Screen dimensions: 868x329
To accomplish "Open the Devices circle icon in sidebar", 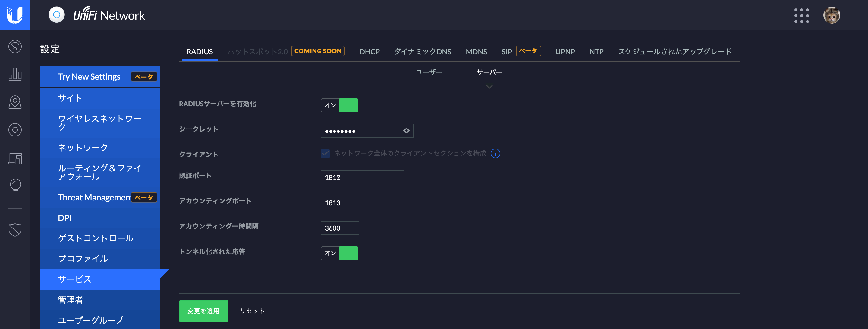I will point(15,130).
